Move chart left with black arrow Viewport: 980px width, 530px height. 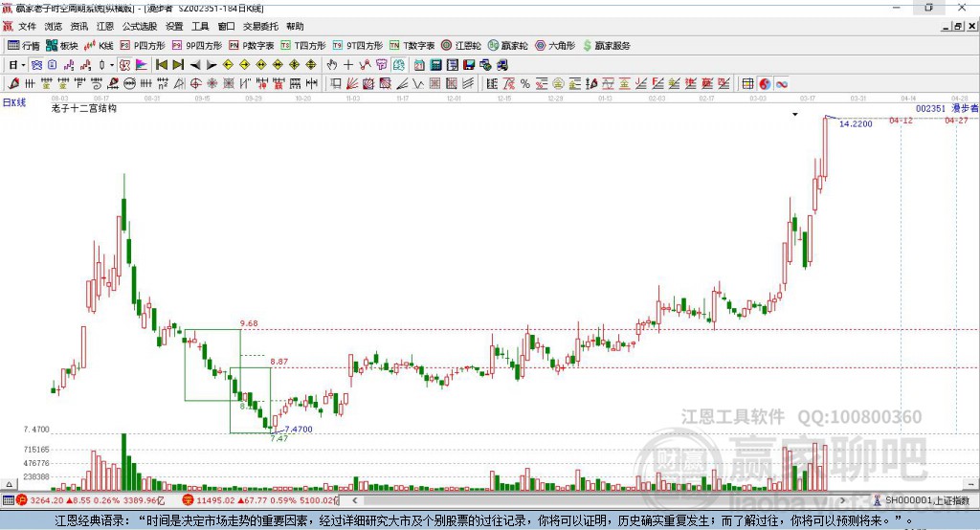point(195,65)
